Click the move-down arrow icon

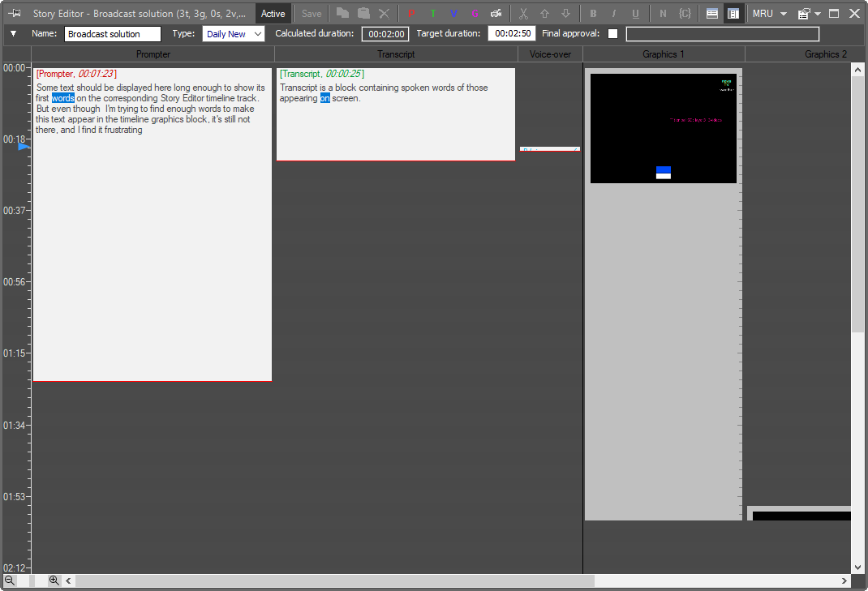tap(565, 13)
